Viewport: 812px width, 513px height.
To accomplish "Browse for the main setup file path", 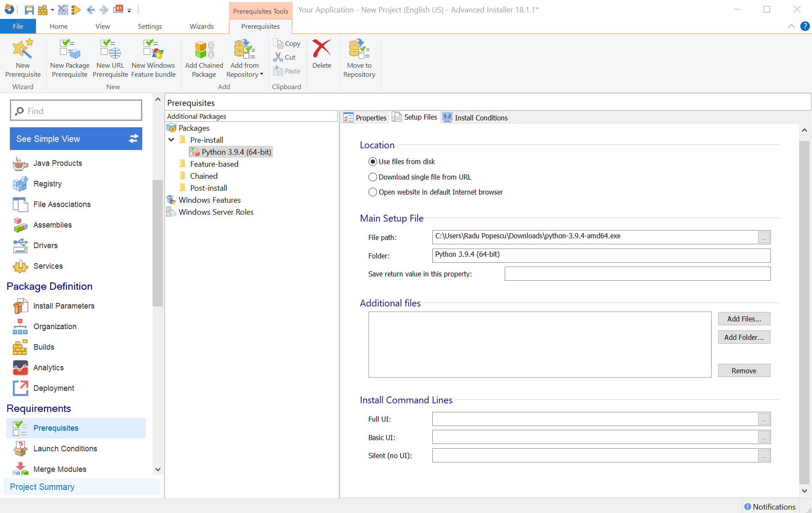I will point(764,237).
